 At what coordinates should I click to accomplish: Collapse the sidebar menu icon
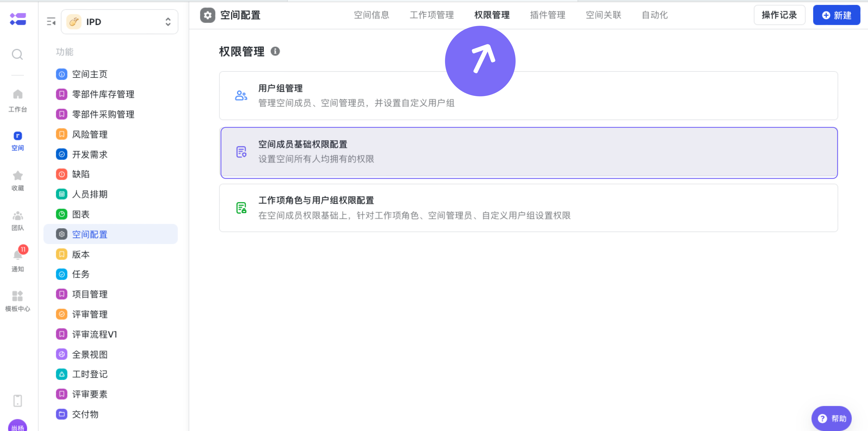click(51, 22)
